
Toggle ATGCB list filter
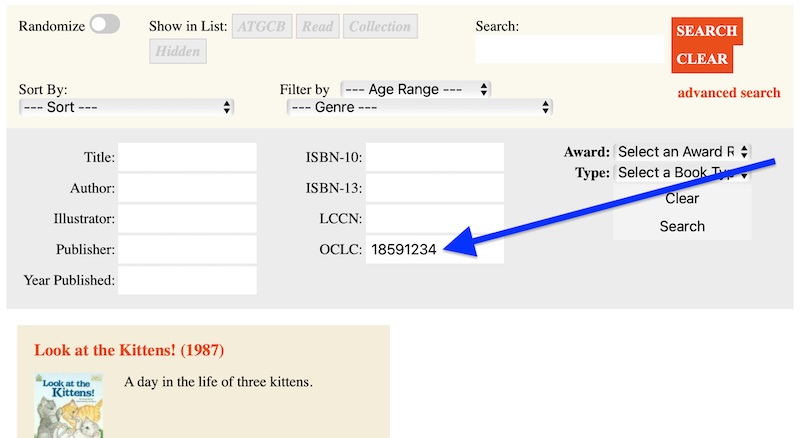[261, 26]
